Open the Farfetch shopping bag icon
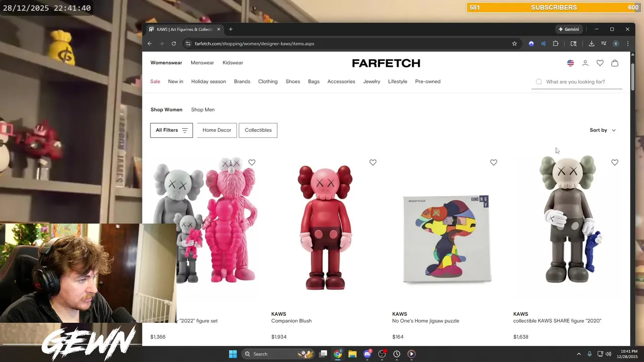Viewport: 644px width, 362px height. pos(615,63)
